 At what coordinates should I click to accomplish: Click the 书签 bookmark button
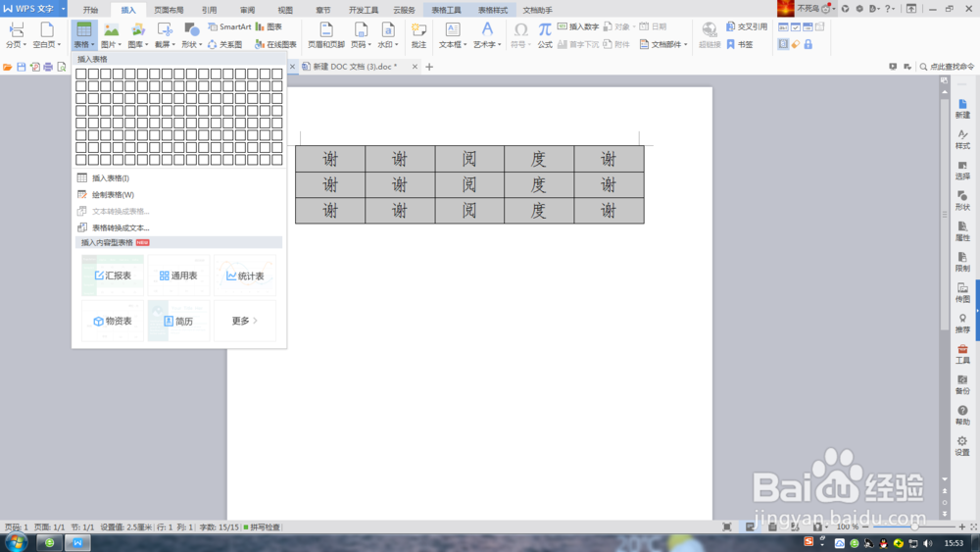coord(740,45)
